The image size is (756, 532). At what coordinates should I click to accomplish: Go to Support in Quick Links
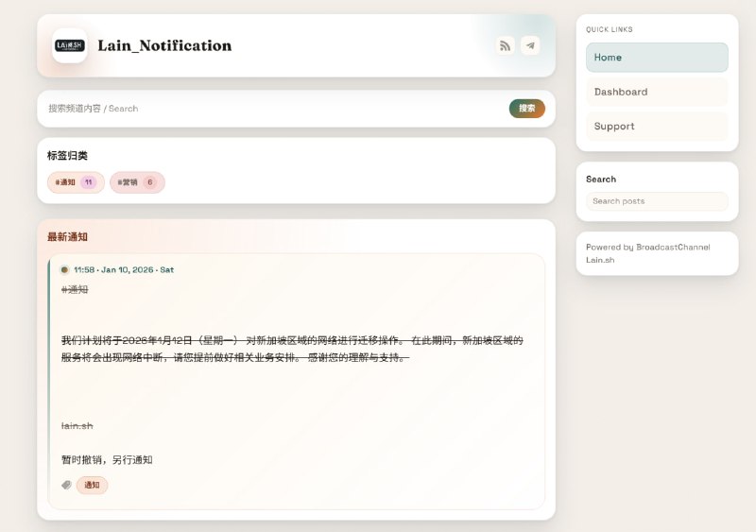(657, 126)
